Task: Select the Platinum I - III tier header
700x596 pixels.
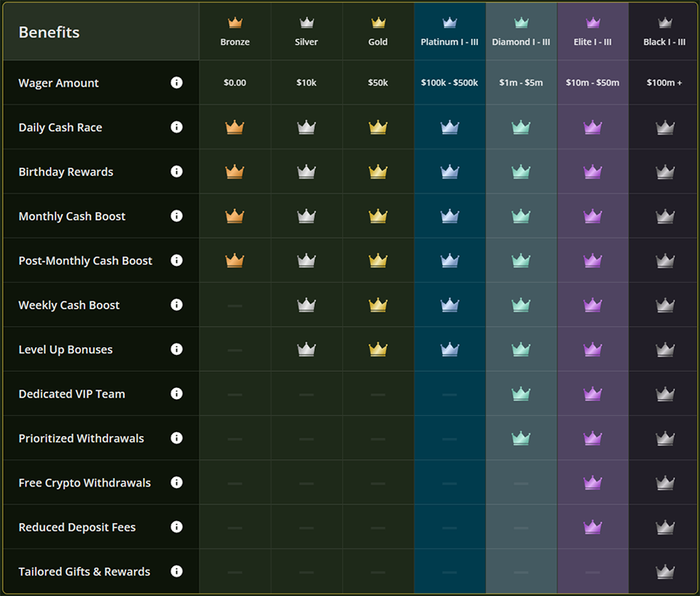Action: pyautogui.click(x=450, y=32)
